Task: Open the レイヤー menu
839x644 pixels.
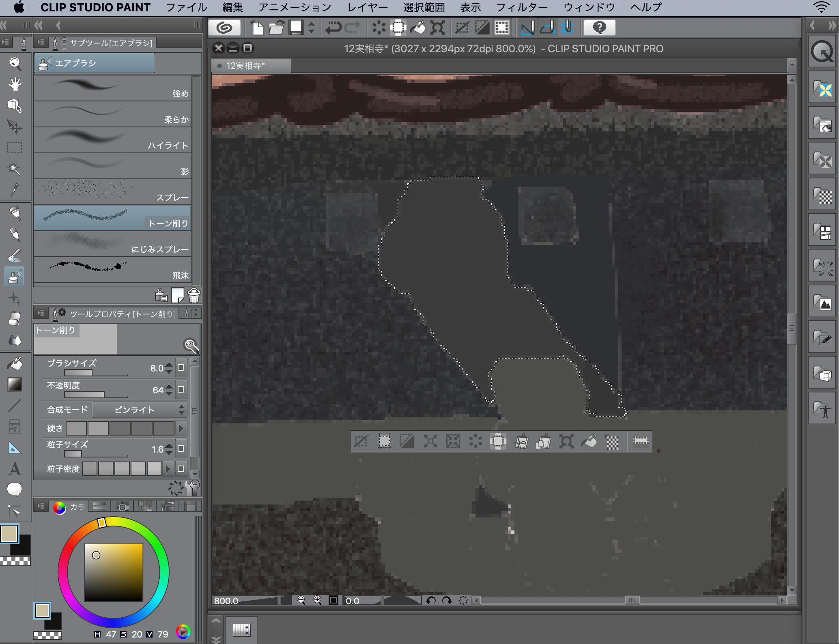Action: [x=367, y=7]
